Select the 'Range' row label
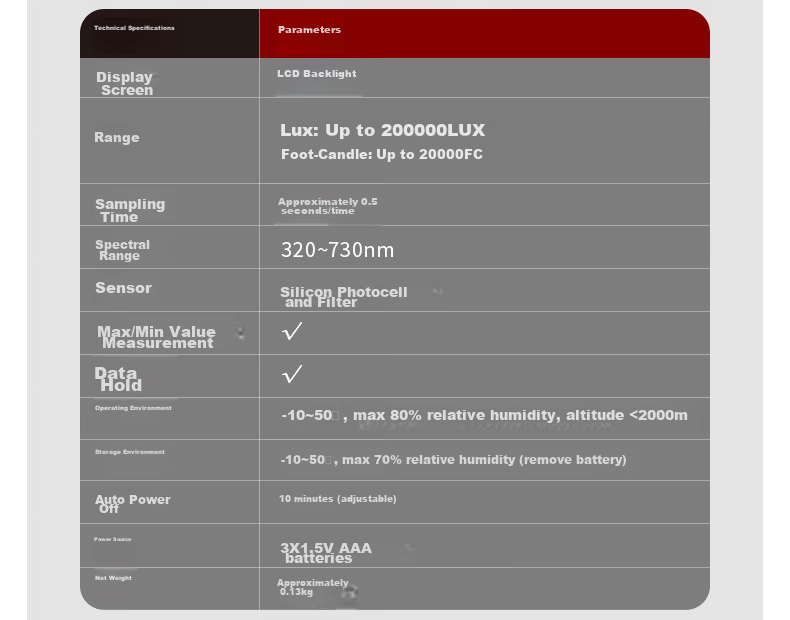Screen dimensions: 790x620 click(x=117, y=137)
